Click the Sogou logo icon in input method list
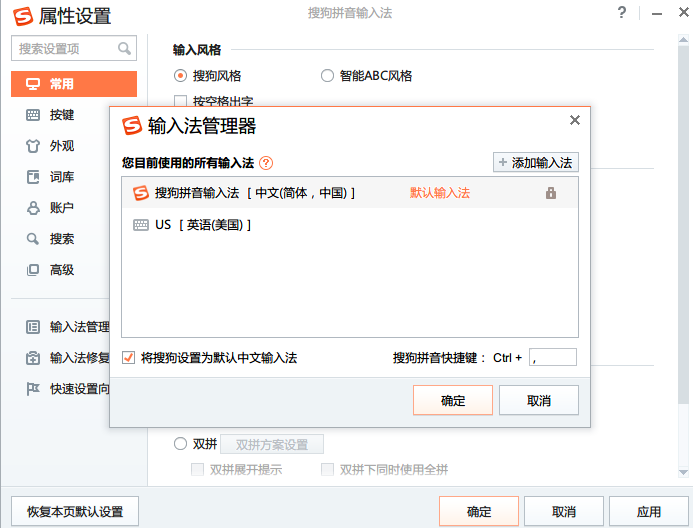693x528 pixels. point(141,193)
